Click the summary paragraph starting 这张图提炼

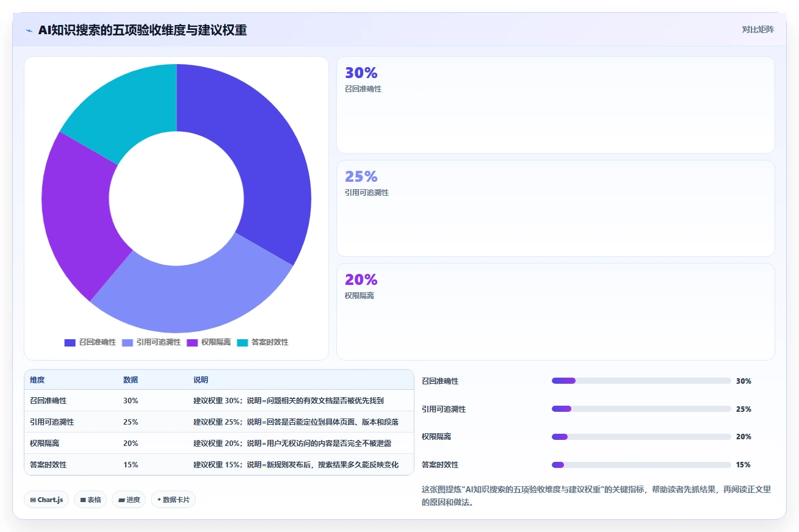(596, 496)
